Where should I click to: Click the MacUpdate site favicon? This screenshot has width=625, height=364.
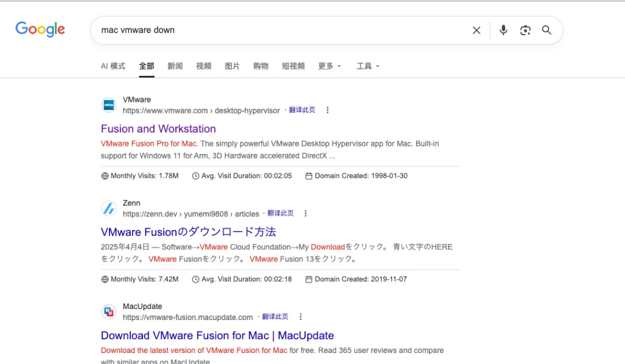coord(109,312)
